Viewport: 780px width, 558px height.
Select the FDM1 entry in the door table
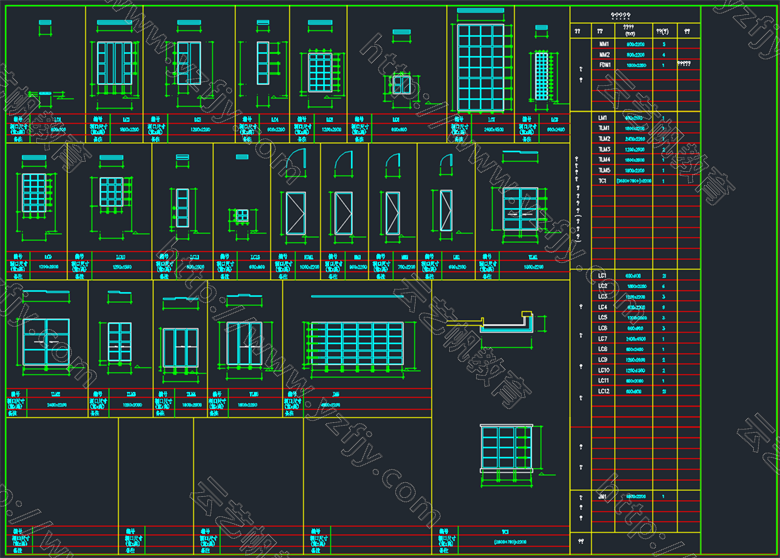(x=604, y=64)
